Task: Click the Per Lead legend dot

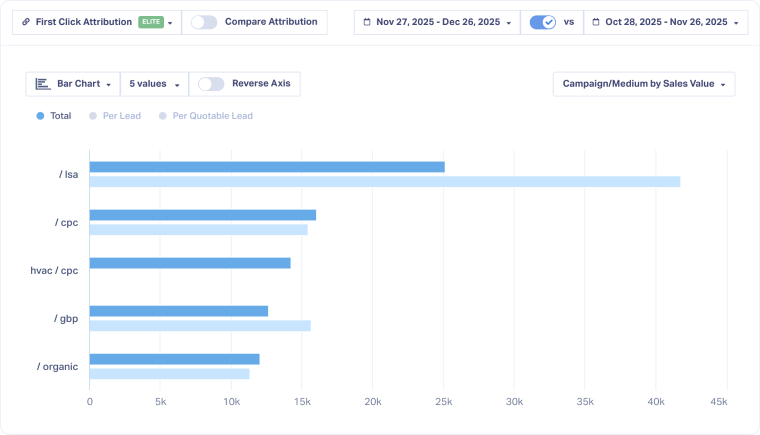Action: pyautogui.click(x=93, y=116)
